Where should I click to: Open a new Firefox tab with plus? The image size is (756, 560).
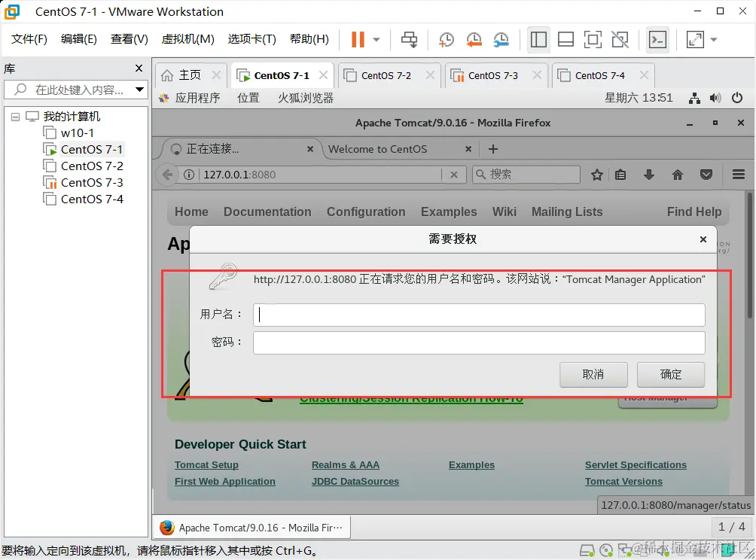(x=492, y=149)
